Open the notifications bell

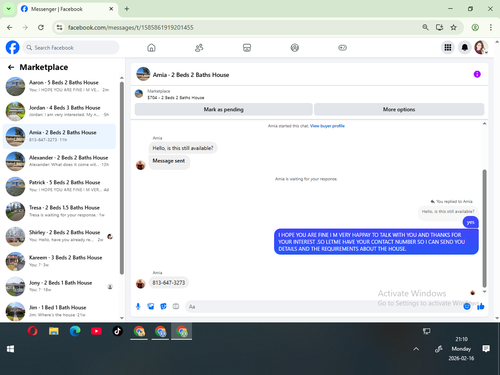click(464, 48)
